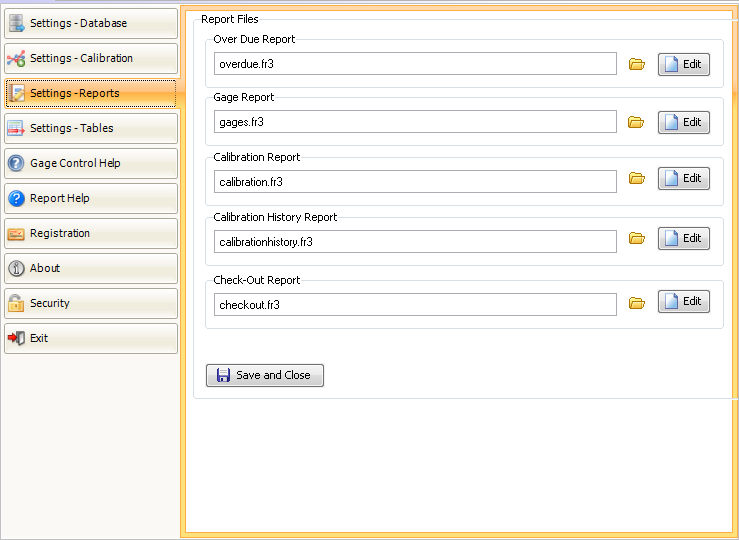Edit the Gage Report template
739x540 pixels.
point(683,123)
